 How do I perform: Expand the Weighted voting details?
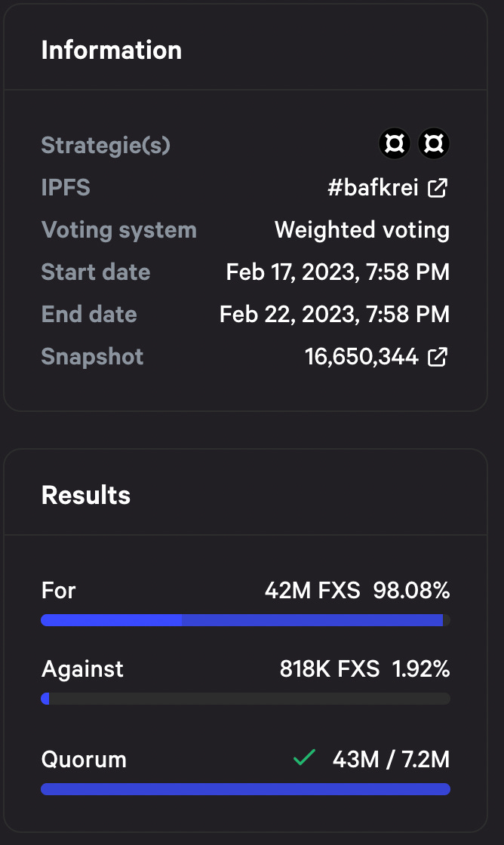click(362, 230)
